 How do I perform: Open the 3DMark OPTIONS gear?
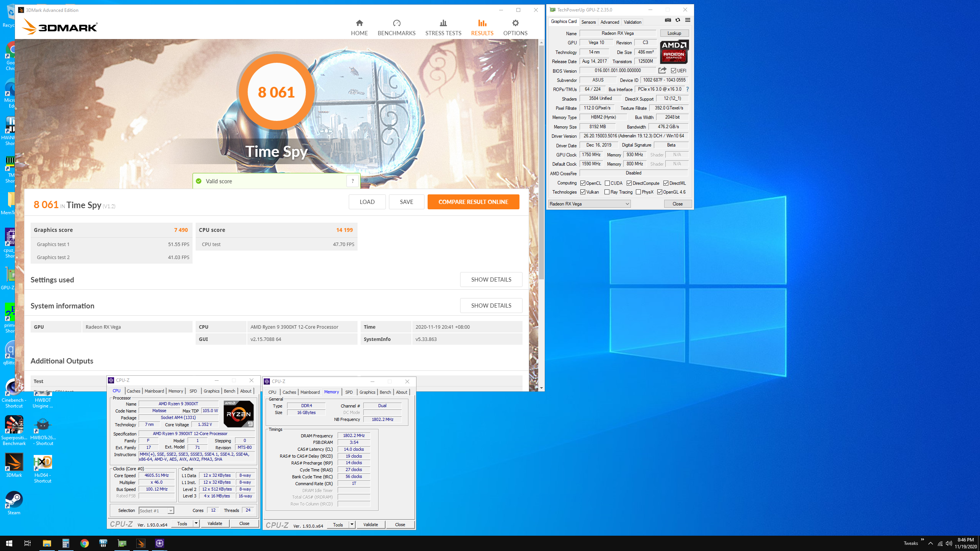pos(515,28)
